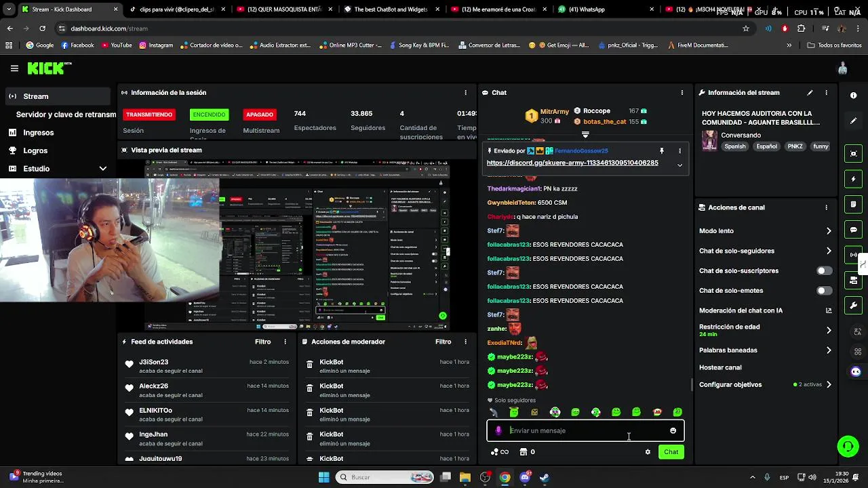
Task: Expand Palabras baneadas settings
Action: click(x=829, y=350)
